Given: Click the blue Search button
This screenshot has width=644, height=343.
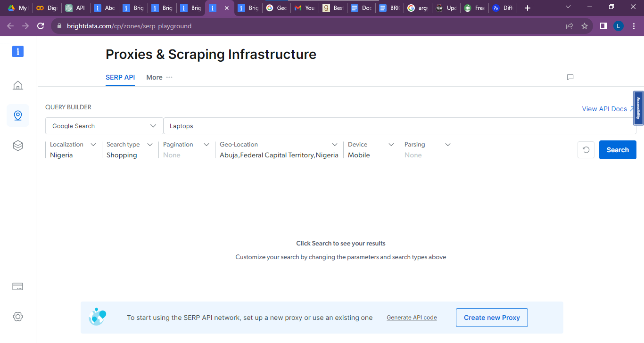Looking at the screenshot, I should (x=618, y=150).
